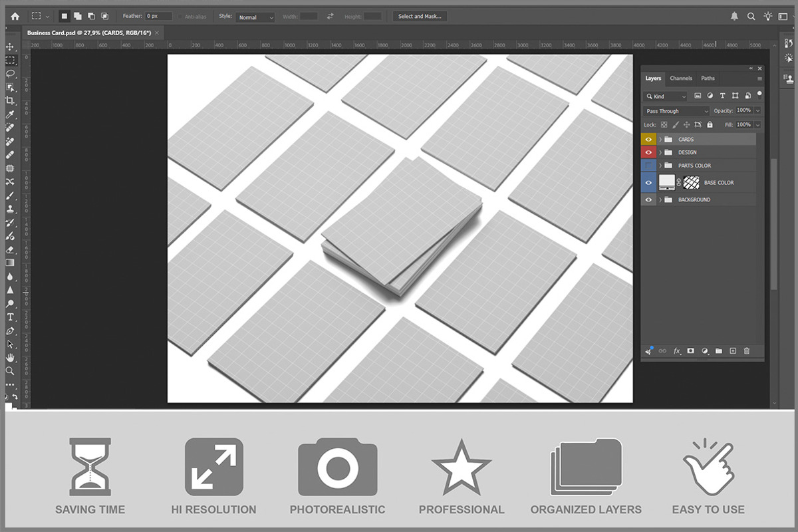Switch to the Channels tab

[x=681, y=78]
